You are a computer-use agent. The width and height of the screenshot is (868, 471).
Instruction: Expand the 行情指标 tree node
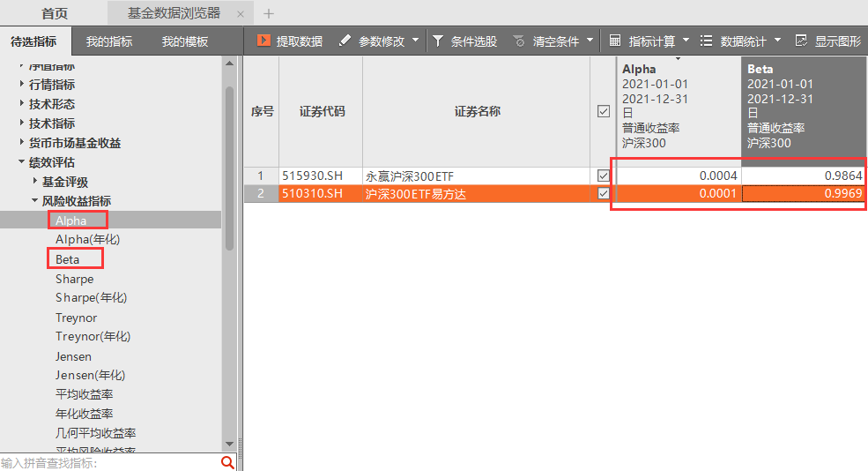pos(21,84)
